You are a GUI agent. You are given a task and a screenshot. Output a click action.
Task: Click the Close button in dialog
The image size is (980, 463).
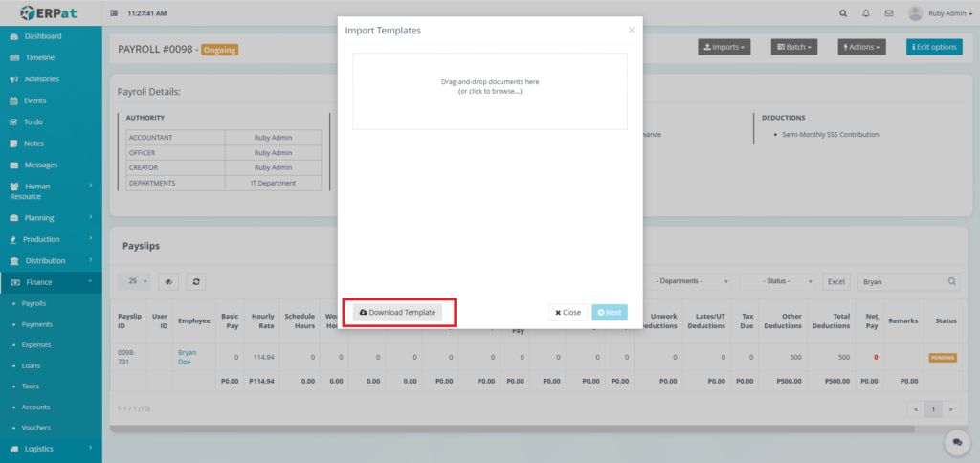click(568, 313)
